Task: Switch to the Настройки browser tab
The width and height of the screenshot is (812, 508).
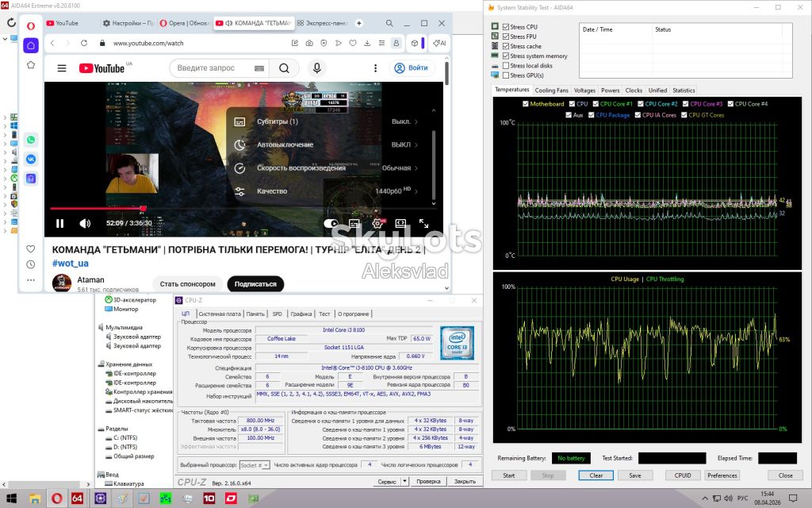Action: [x=128, y=23]
